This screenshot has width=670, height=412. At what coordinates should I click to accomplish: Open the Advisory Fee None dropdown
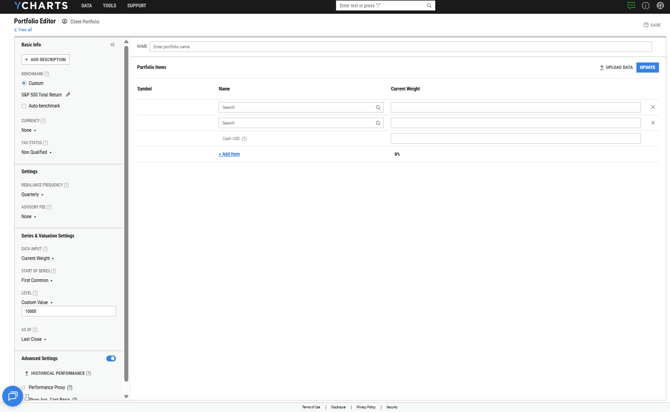tap(29, 217)
